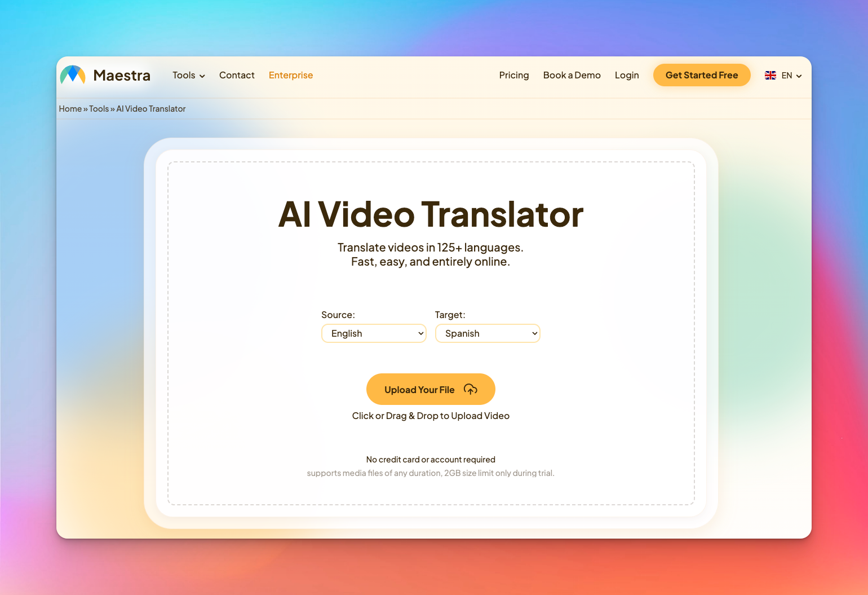Open the Source language dropdown

point(374,333)
